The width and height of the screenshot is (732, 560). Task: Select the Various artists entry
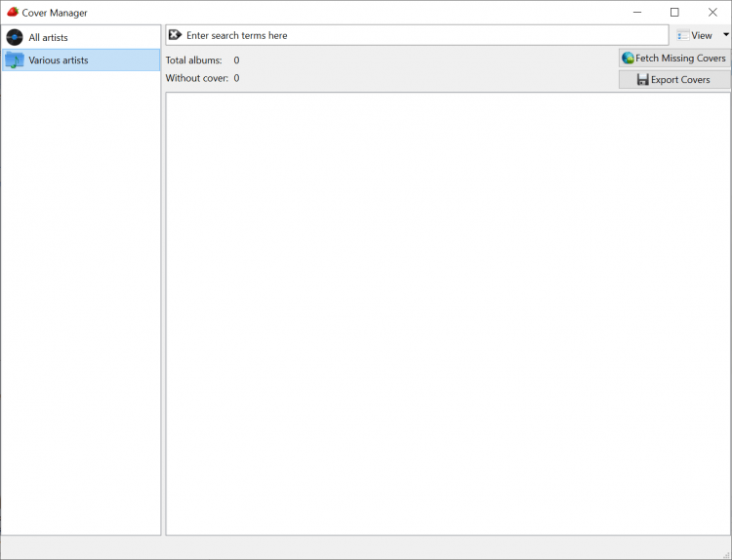[x=59, y=60]
